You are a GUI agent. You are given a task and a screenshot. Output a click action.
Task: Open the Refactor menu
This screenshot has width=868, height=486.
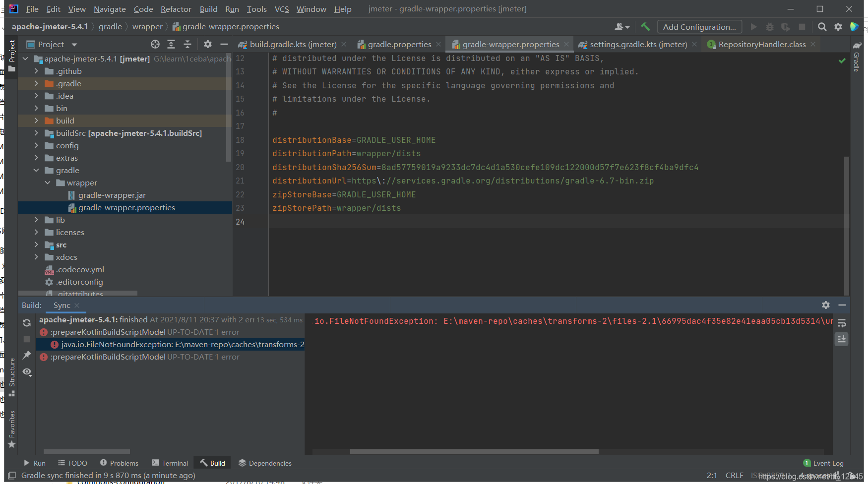tap(176, 9)
